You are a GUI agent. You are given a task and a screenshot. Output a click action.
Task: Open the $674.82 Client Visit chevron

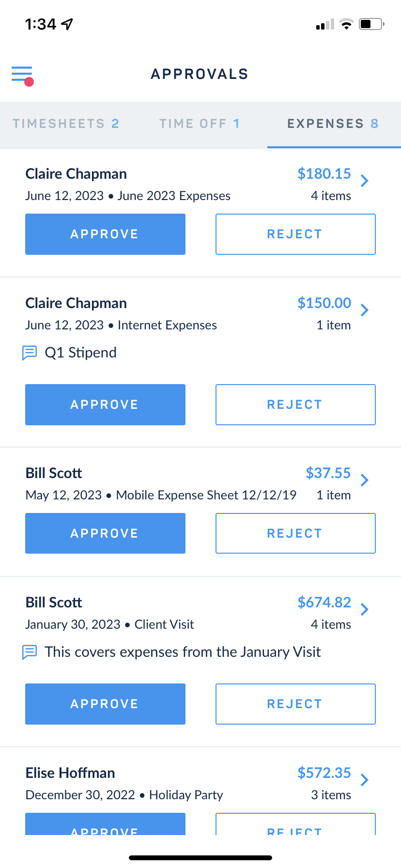(x=365, y=610)
